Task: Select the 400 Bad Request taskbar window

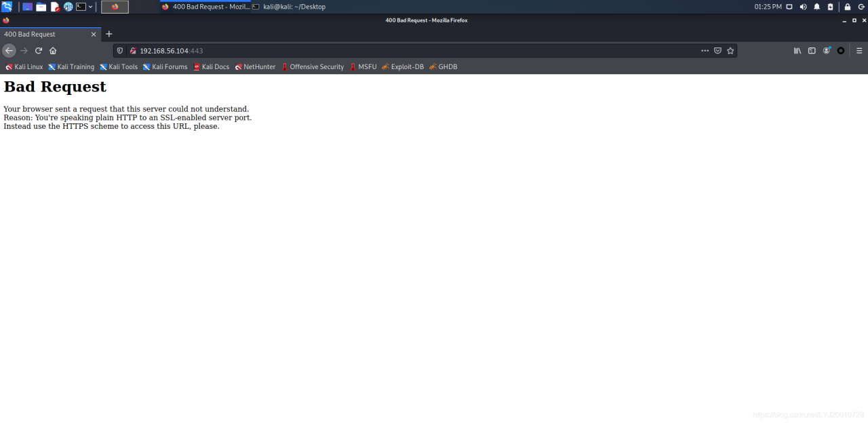Action: coord(205,7)
